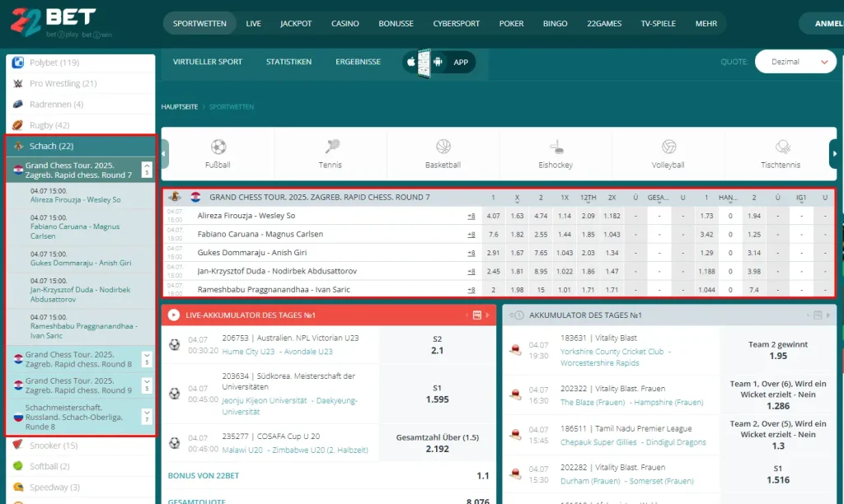844x504 pixels.
Task: Open VIRTUELLER SPORT
Action: click(x=208, y=62)
